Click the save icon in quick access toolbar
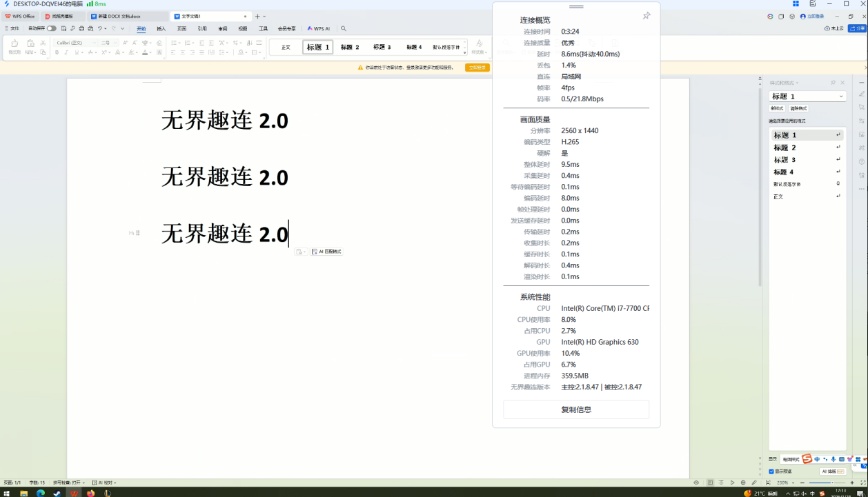The image size is (868, 497). tap(63, 29)
